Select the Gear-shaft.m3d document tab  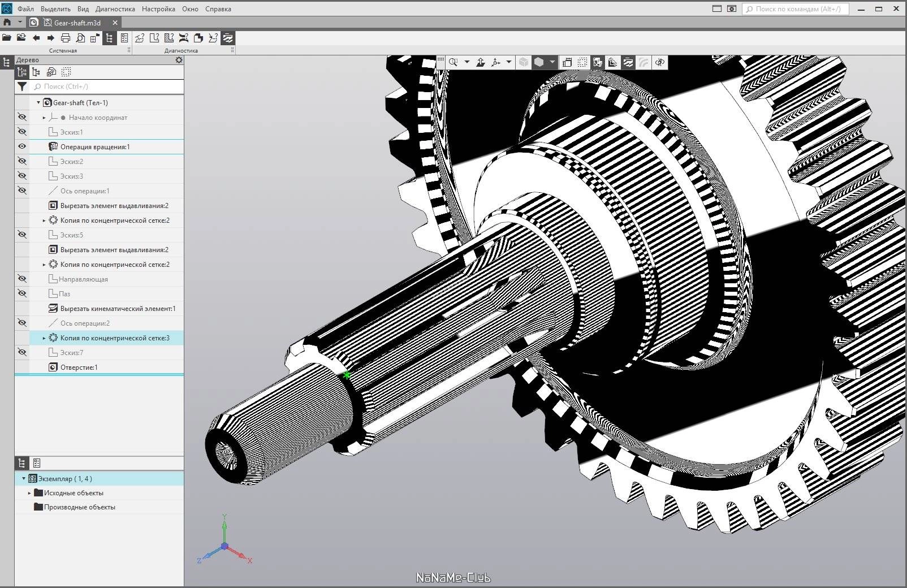pos(74,23)
